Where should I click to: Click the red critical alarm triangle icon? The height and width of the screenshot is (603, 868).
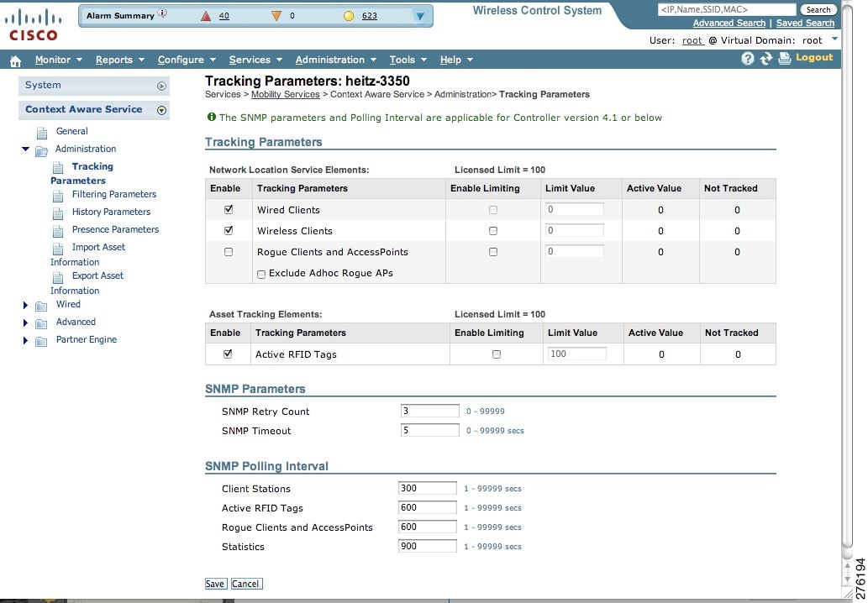pyautogui.click(x=206, y=16)
